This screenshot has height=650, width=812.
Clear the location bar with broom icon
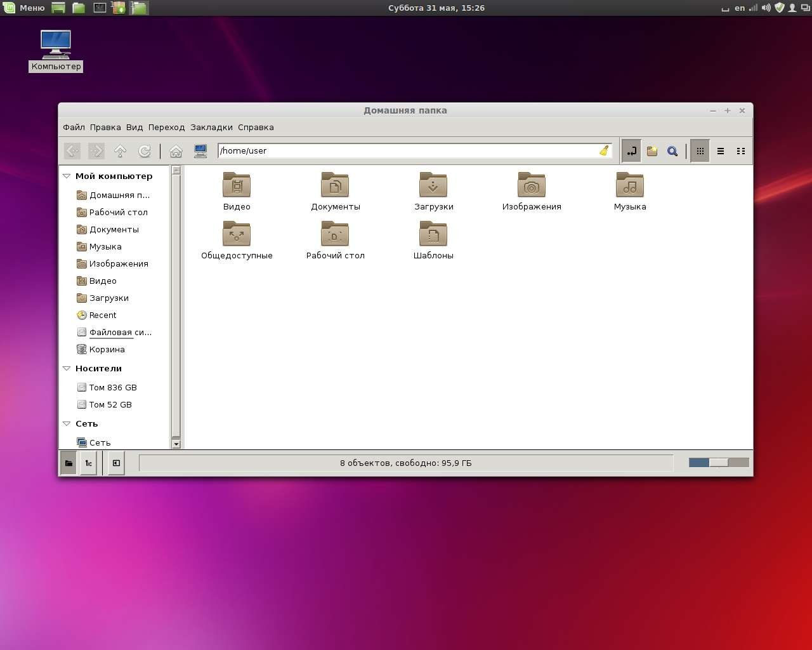604,150
